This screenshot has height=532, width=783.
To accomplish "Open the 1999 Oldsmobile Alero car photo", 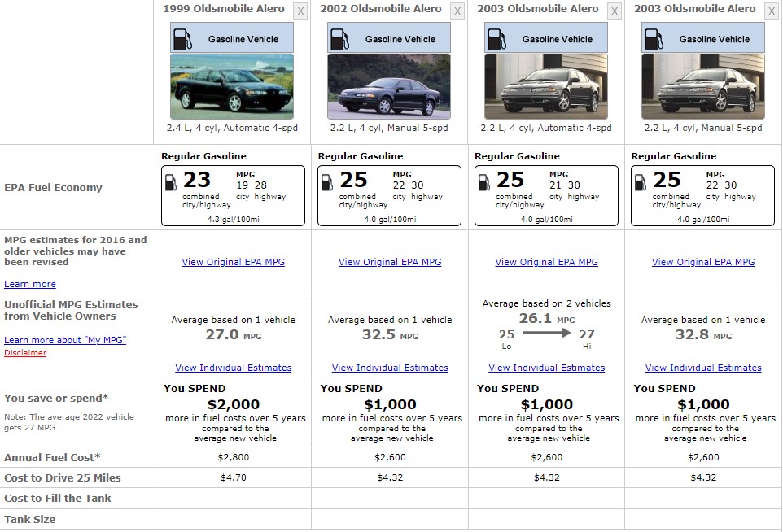I will point(232,86).
